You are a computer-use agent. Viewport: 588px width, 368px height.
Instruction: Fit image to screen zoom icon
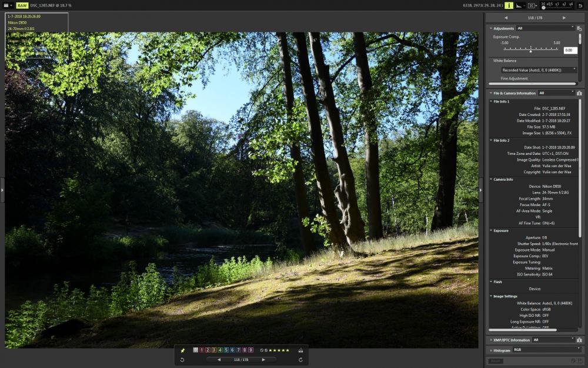pyautogui.click(x=543, y=4)
